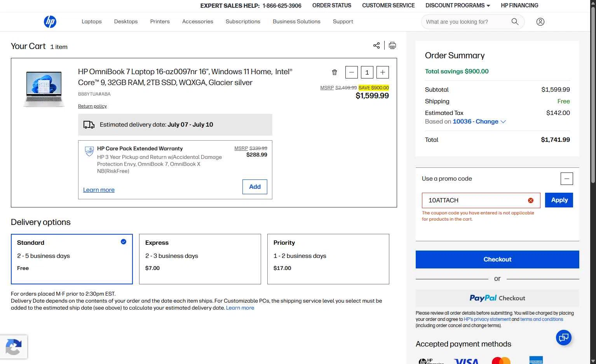
Task: Select Priority delivery option
Action: pyautogui.click(x=328, y=259)
